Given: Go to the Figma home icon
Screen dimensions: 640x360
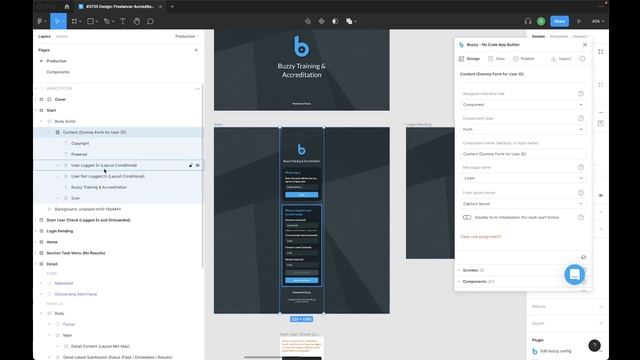Looking at the screenshot, I should 67,7.
